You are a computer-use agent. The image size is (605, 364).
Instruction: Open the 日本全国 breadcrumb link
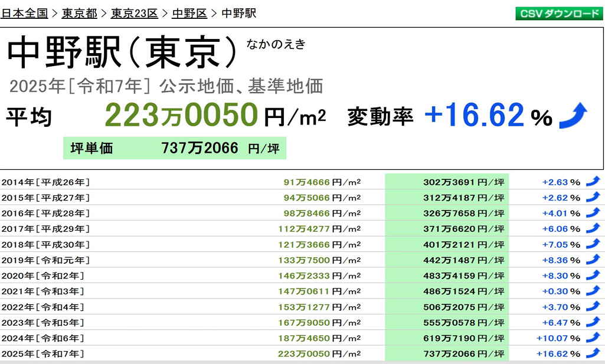click(25, 14)
